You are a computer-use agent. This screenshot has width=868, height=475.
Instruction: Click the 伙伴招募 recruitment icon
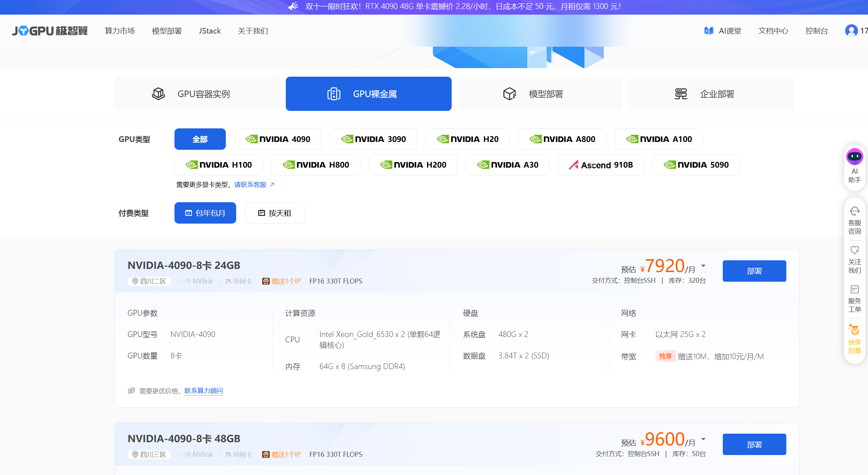click(x=854, y=341)
